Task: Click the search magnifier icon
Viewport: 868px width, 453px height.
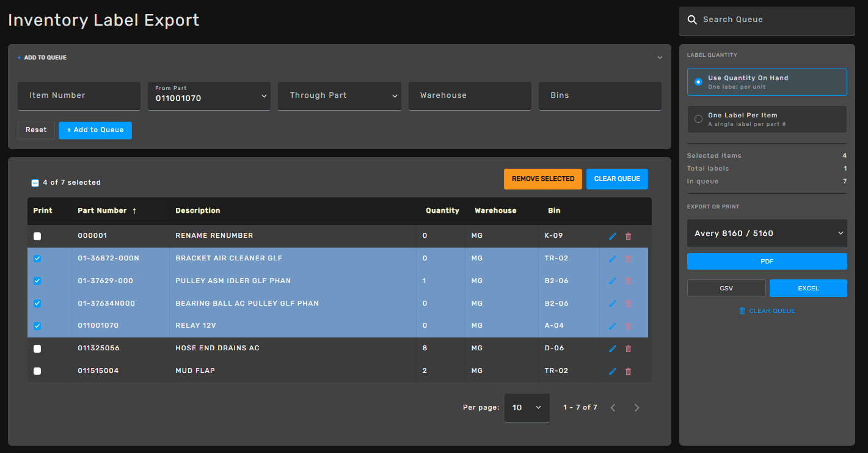Action: tap(692, 20)
